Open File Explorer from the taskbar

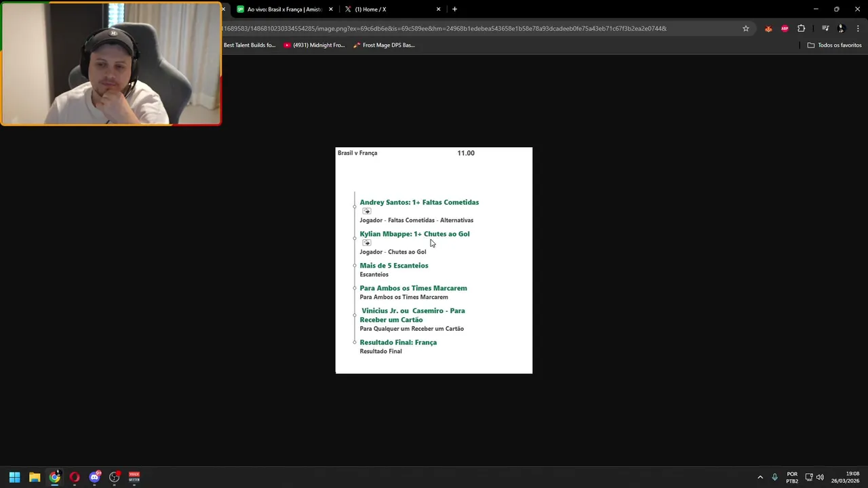coord(35,477)
